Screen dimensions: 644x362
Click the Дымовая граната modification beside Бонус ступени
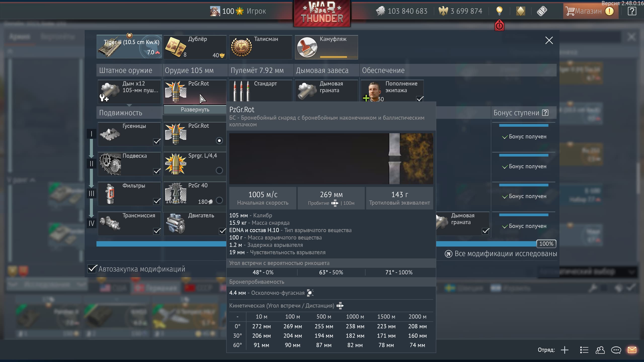click(463, 224)
